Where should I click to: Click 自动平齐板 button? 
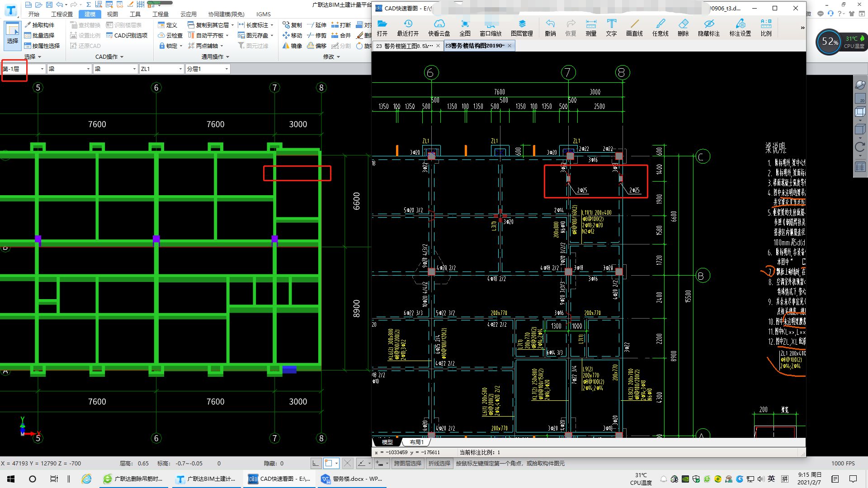(x=206, y=35)
